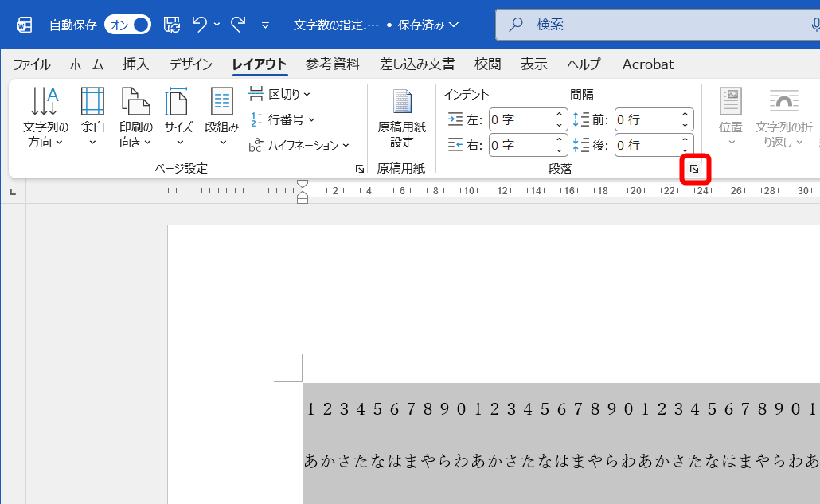
Task: Click the left indent icon beside 左
Action: coord(455,119)
